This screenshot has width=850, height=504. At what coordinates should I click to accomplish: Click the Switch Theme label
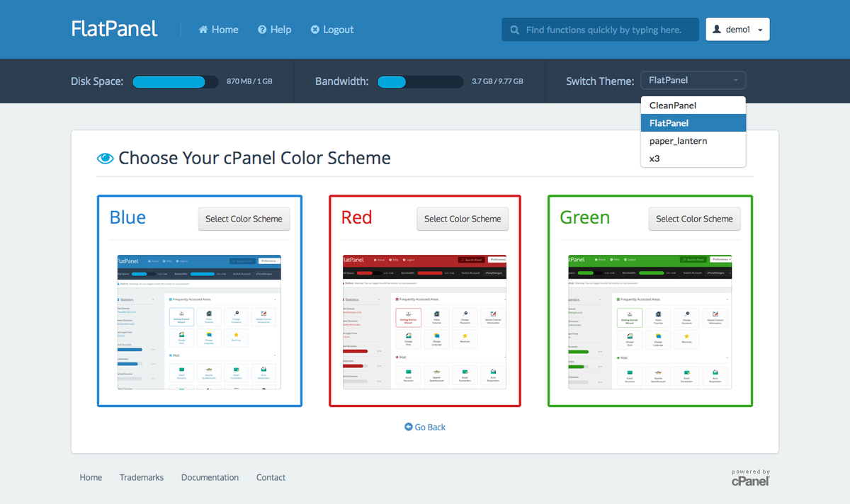[600, 81]
